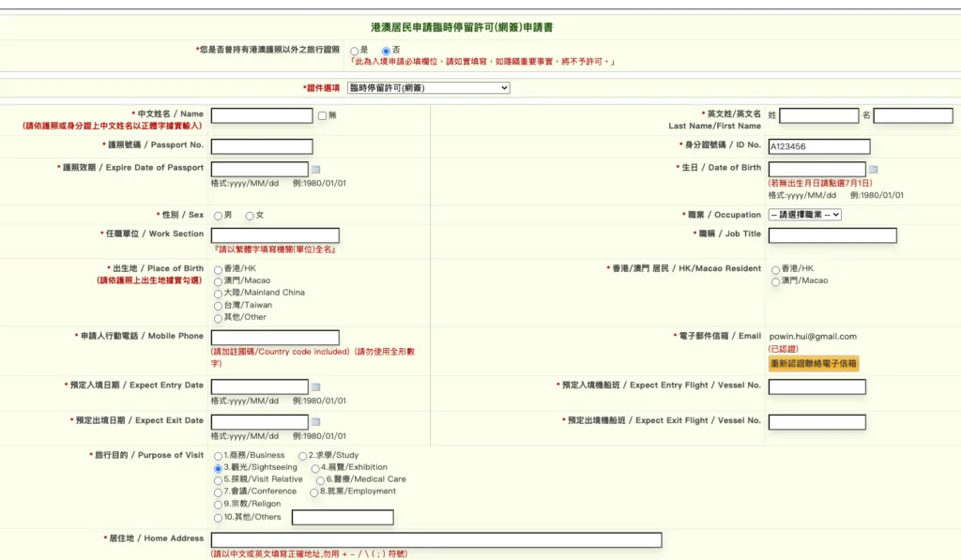Open calendar icon beside Expect Entry Date

tap(315, 387)
